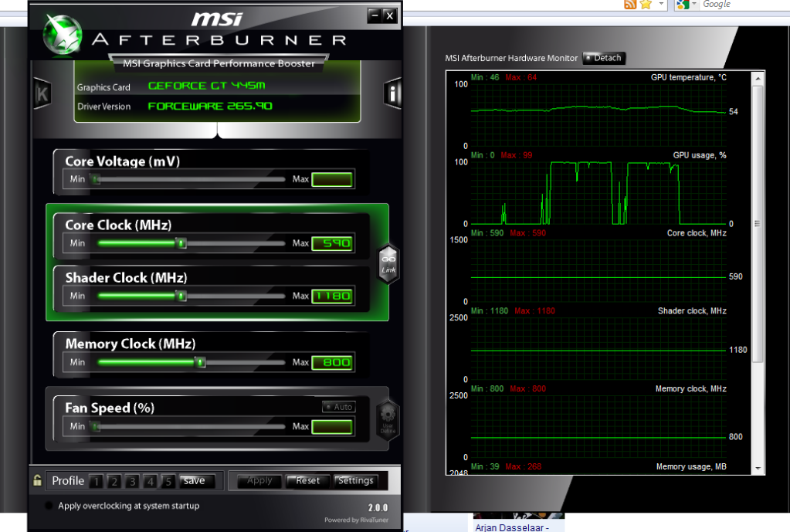The image size is (790, 532).
Task: Detach the Hardware Monitor panel
Action: tap(604, 58)
